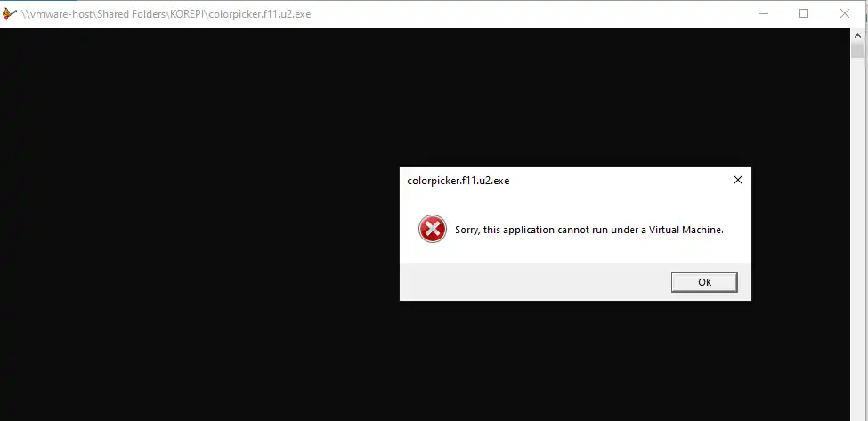Close the colorpicker.f11.u2.exe error dialog
This screenshot has height=421, width=868.
(737, 180)
